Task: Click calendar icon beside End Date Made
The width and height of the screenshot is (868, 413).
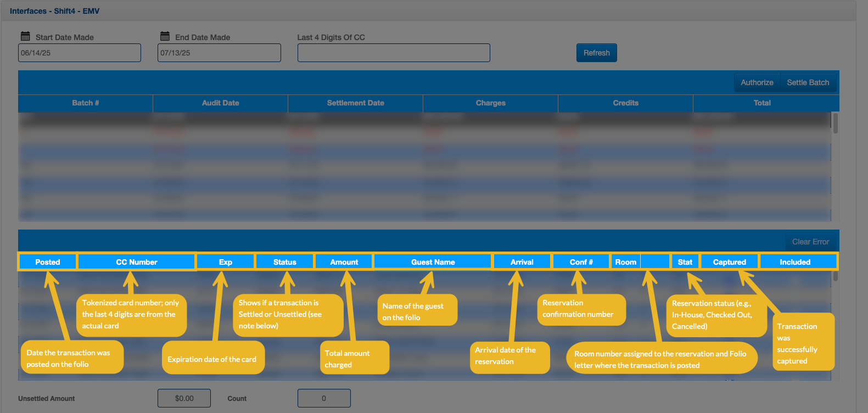Action: tap(165, 36)
